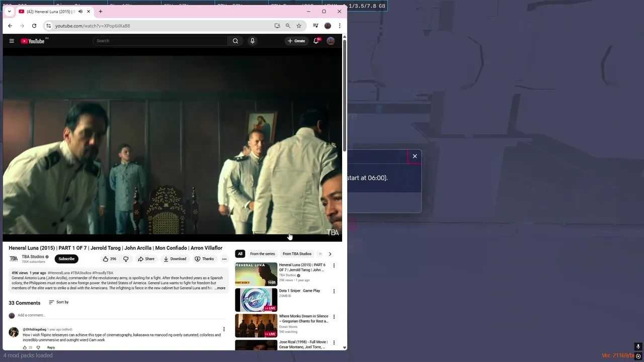Click the 4 mod packs loaded status text
Image resolution: width=644 pixels, height=362 pixels.
click(28, 355)
